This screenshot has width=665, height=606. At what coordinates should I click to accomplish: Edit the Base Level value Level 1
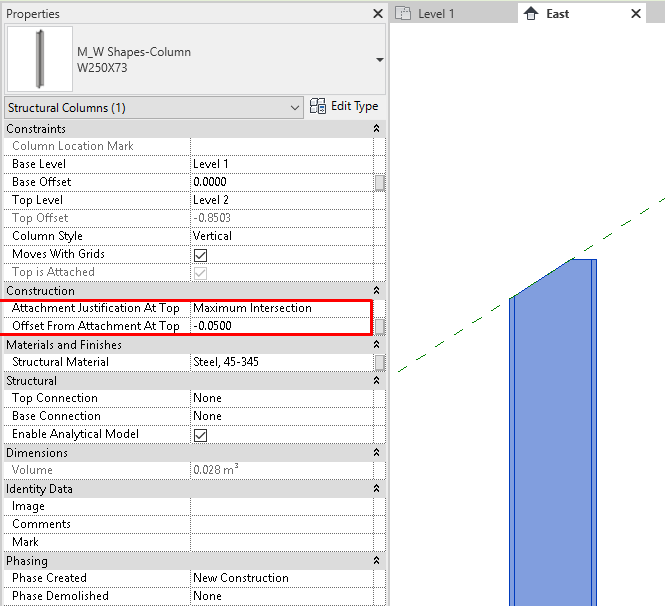[x=282, y=164]
